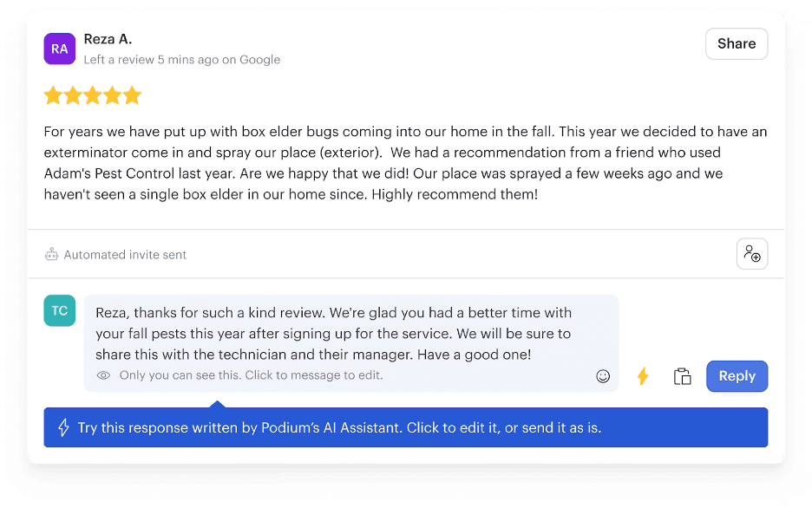Click the Automated invite sent label
Screen dimensions: 812x508
[126, 254]
